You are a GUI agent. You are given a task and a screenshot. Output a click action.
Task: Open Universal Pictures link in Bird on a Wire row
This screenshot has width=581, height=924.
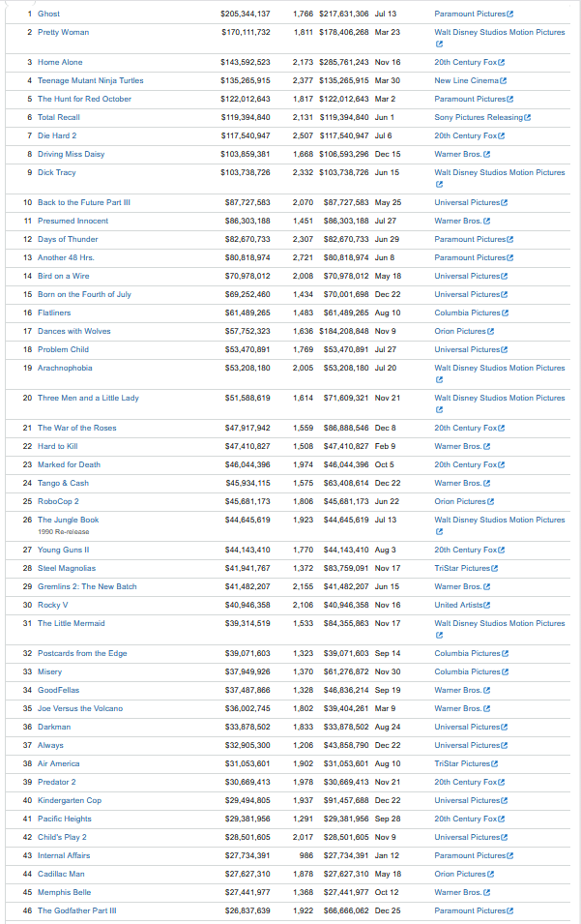point(467,276)
